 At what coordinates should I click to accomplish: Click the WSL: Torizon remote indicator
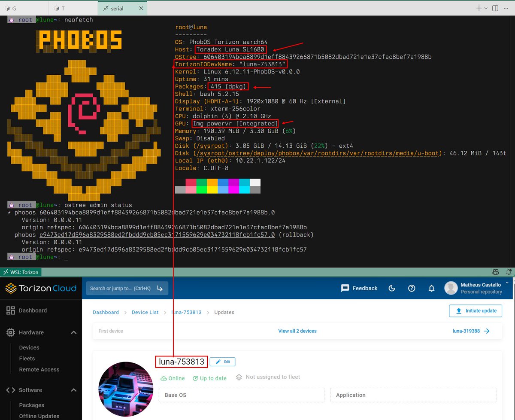tap(21, 272)
